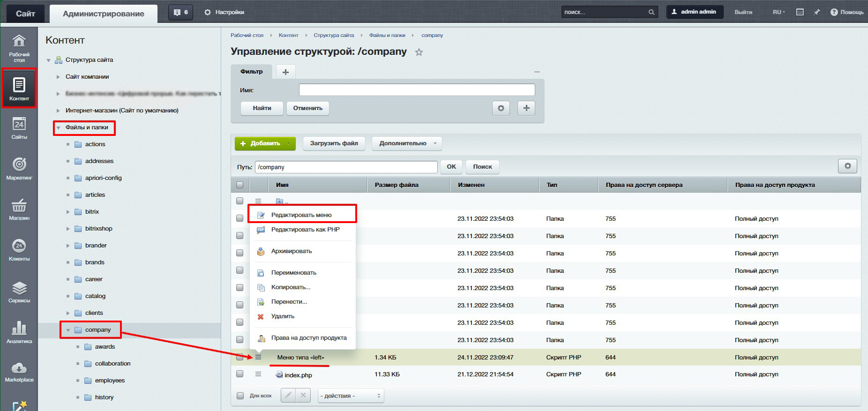Screen dimensions: 868x411
Task: Select 'Редактировать меню' from context menu
Action: tap(301, 215)
